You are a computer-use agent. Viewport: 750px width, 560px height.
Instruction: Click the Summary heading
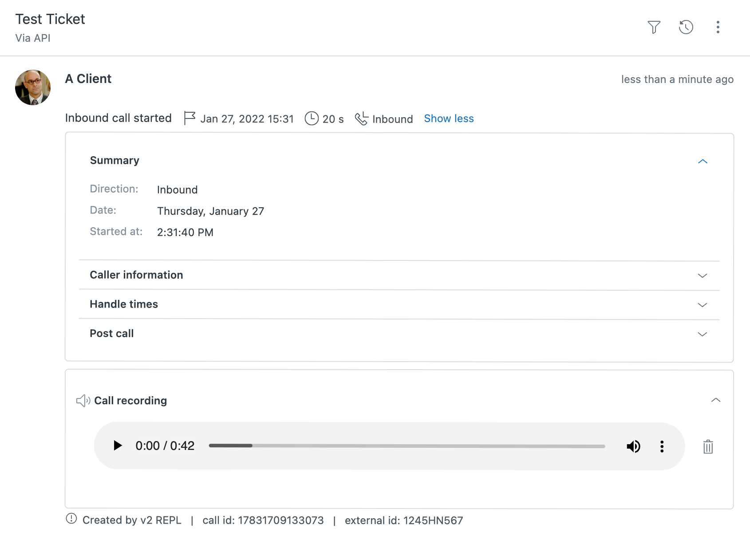click(114, 160)
